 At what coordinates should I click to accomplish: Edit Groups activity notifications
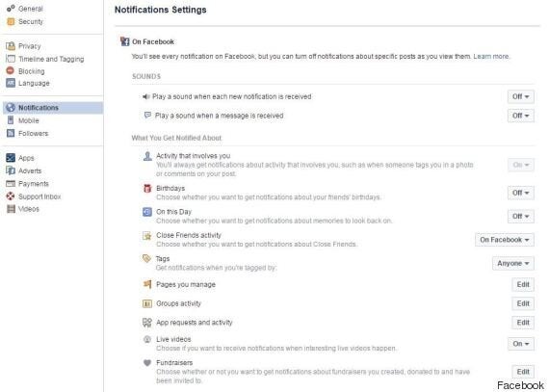point(523,303)
